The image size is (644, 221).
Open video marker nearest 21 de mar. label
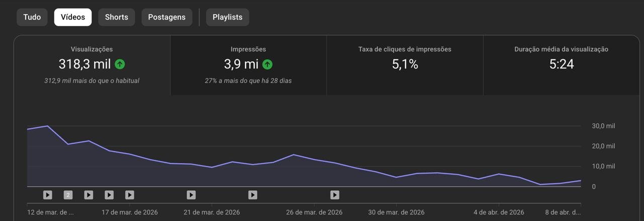tap(191, 195)
